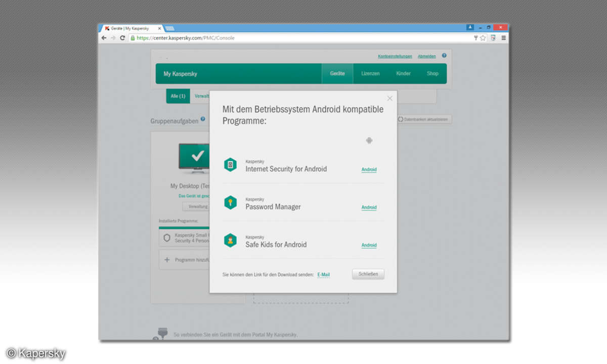
Task: Open the Shop navigation tab
Action: [x=432, y=74]
